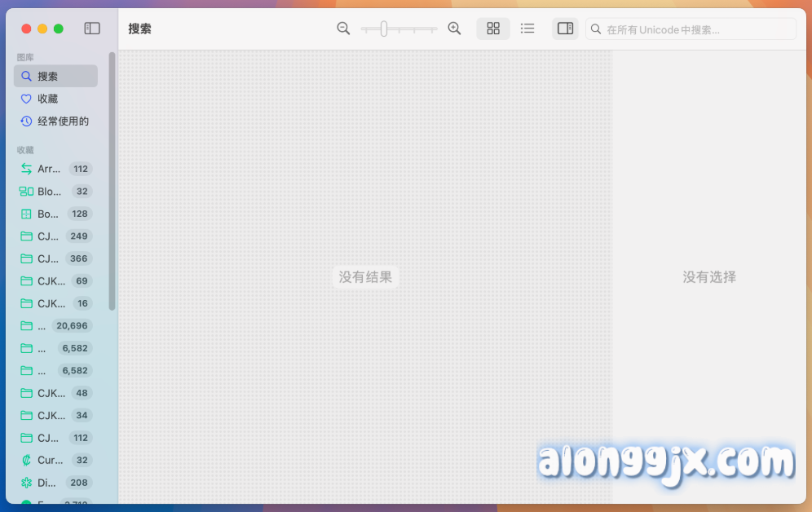The height and width of the screenshot is (512, 812).
Task: Open 收藏 favorites with heart icon
Action: tap(55, 99)
